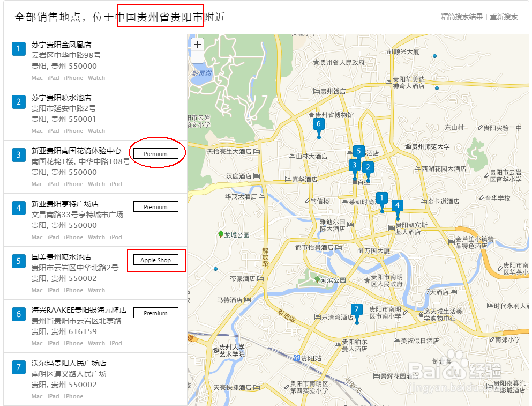The image size is (532, 406).
Task: Click 重新搜索 link
Action: tap(504, 17)
